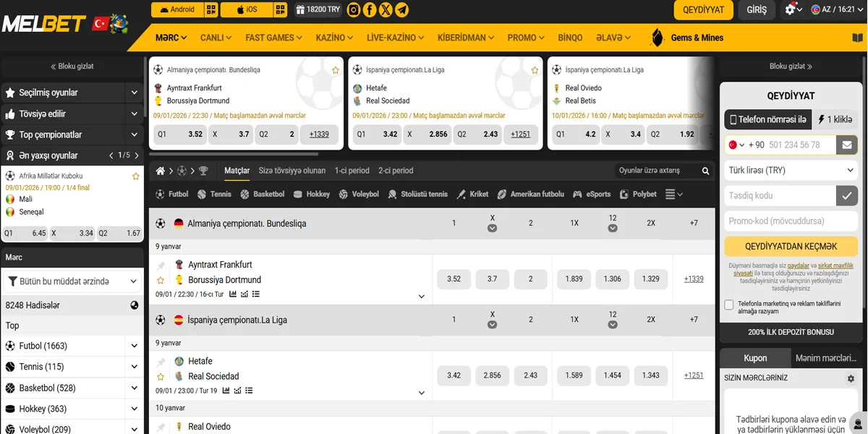Switch to Mənim mərclərim tab
Viewport: 868px width, 434px height.
825,358
